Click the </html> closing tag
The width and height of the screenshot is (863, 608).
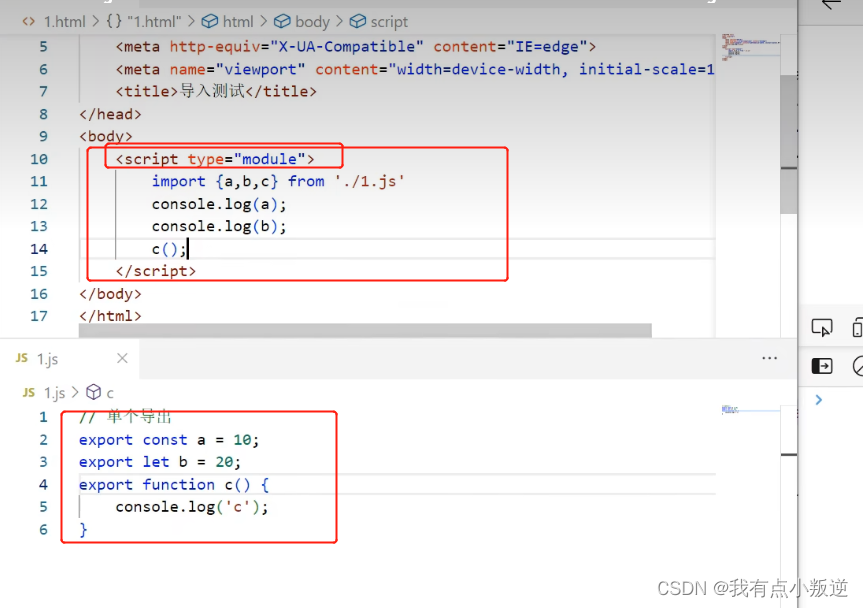110,316
